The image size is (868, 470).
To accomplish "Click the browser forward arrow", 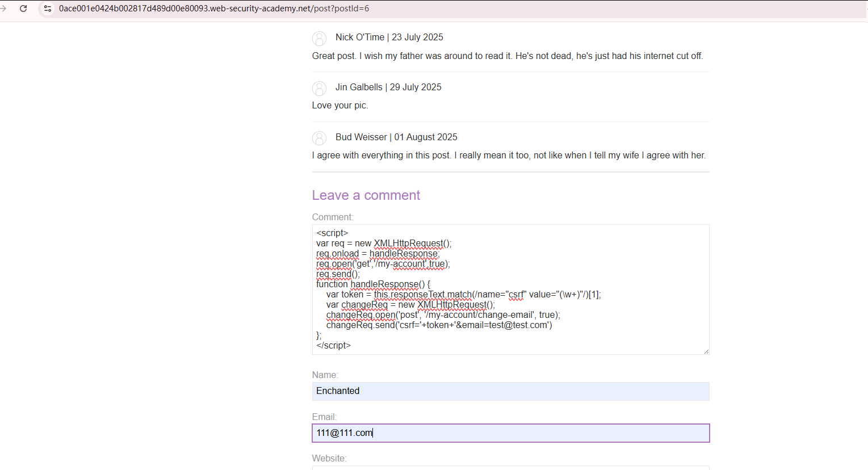I will 3,9.
